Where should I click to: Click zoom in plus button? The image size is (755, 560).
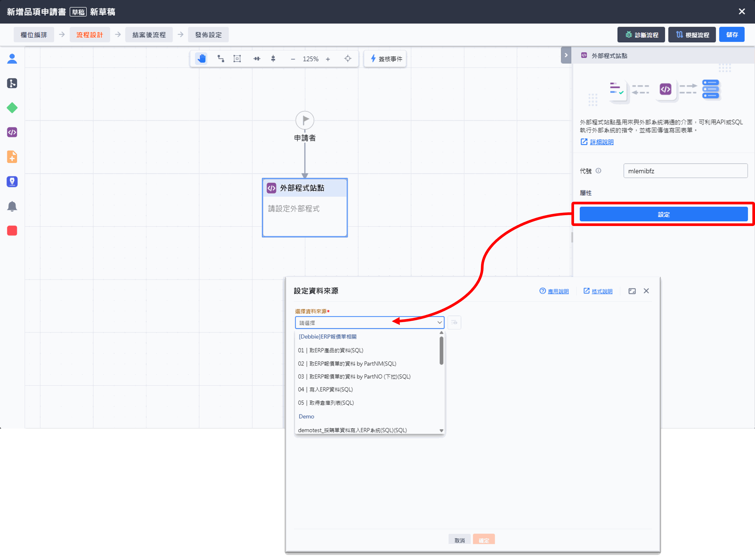(328, 59)
